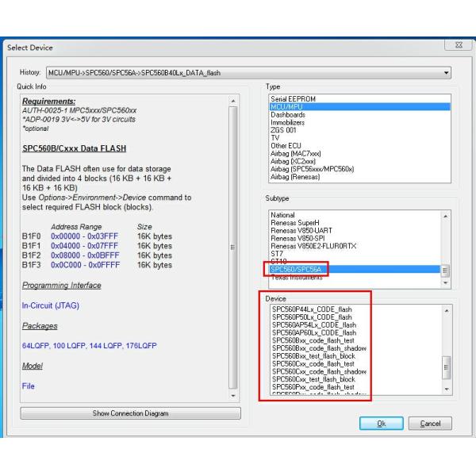Click Show Connection Diagram button
The height and width of the screenshot is (476, 476).
[x=131, y=413]
